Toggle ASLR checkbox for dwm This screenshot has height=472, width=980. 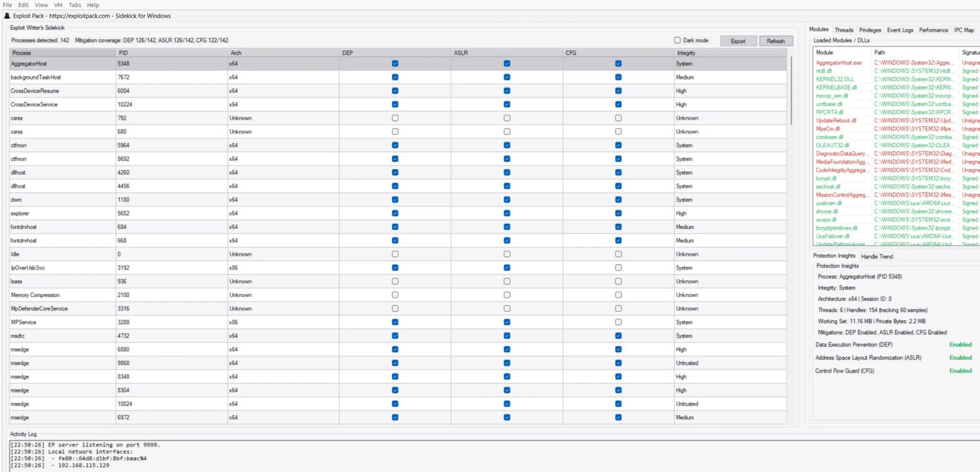click(x=507, y=200)
